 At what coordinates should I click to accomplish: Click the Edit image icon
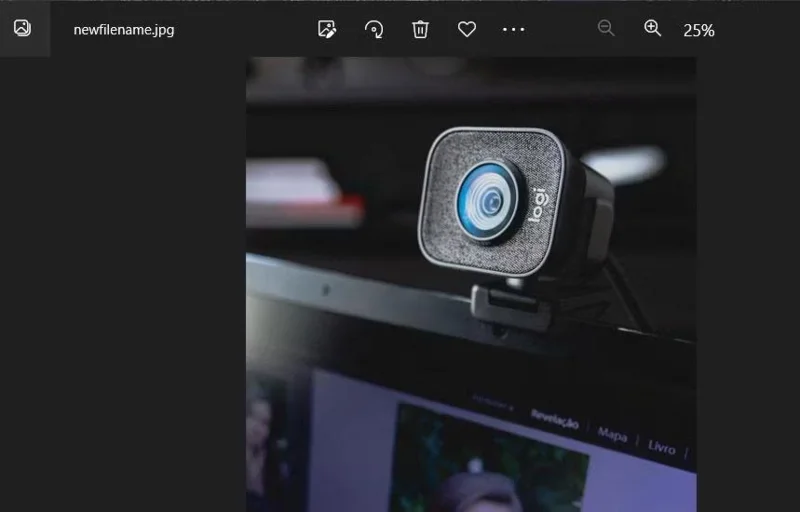tap(327, 29)
